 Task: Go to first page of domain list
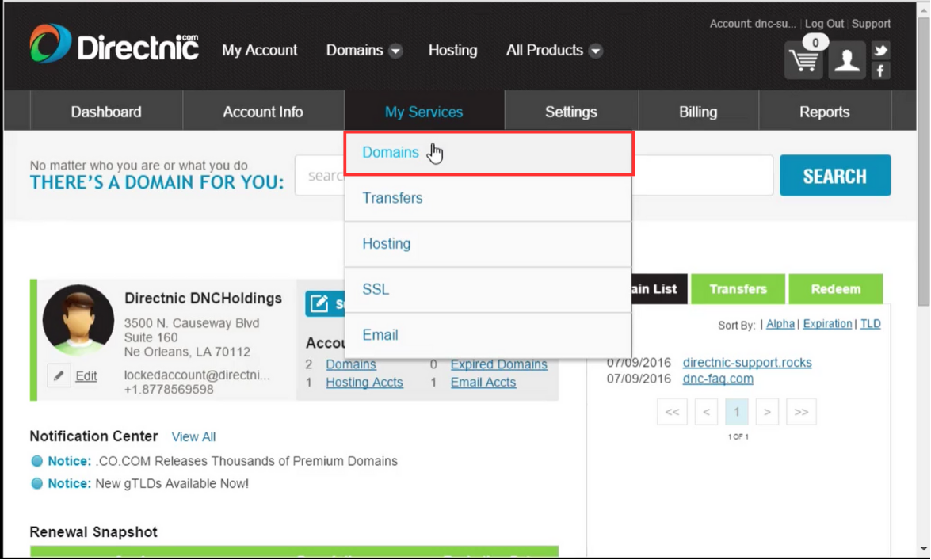(x=672, y=412)
